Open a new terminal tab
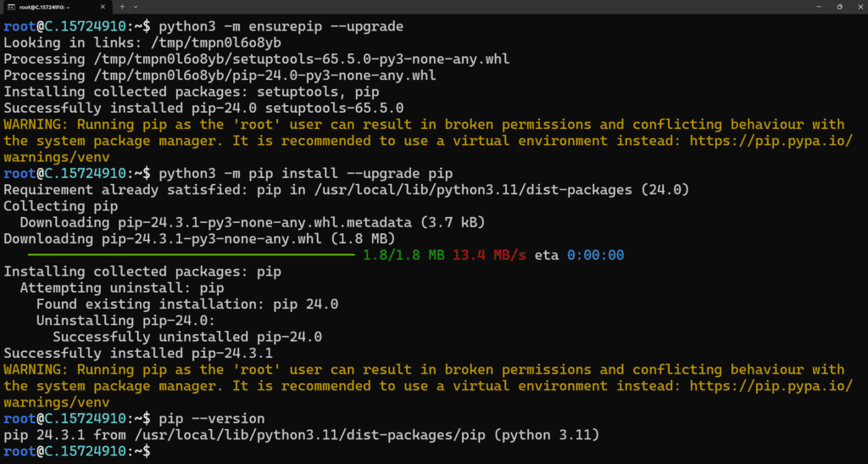Screen dimensions: 868x464 coord(123,7)
